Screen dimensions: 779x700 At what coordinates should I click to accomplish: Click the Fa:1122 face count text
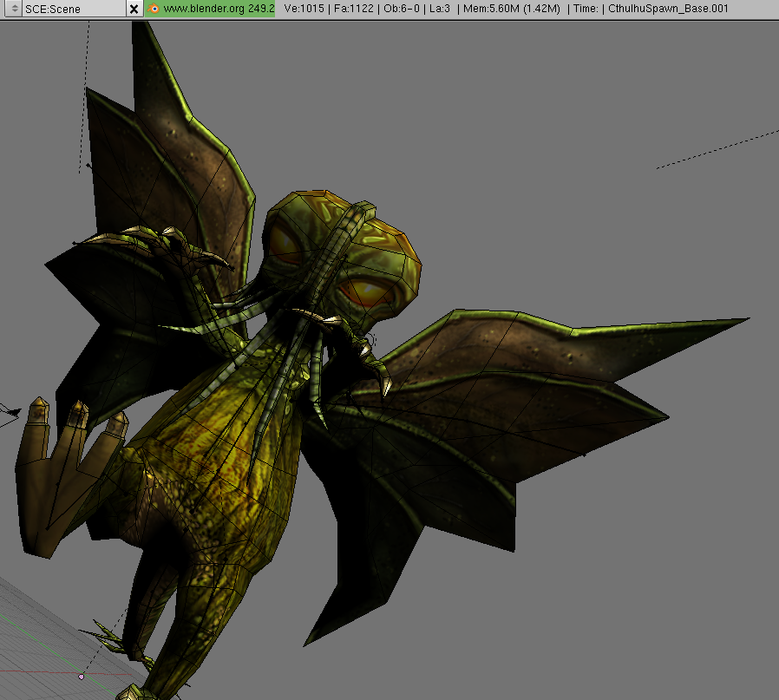[353, 9]
